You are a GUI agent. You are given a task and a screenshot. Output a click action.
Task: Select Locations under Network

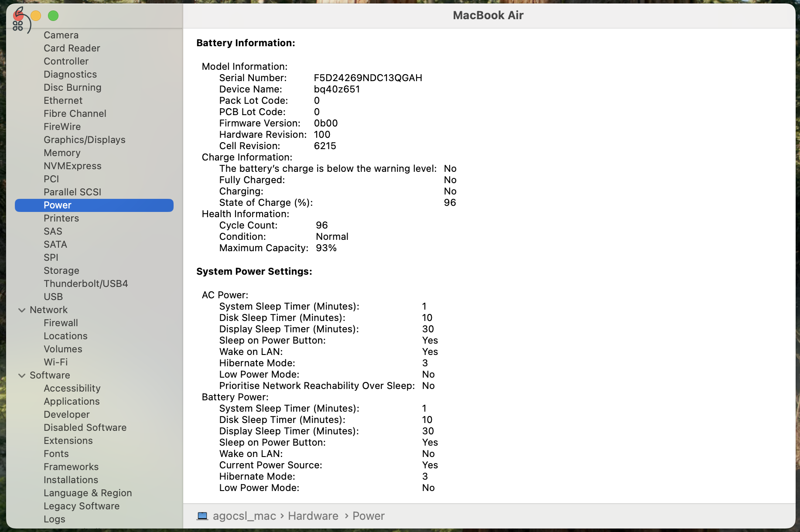[x=65, y=336]
